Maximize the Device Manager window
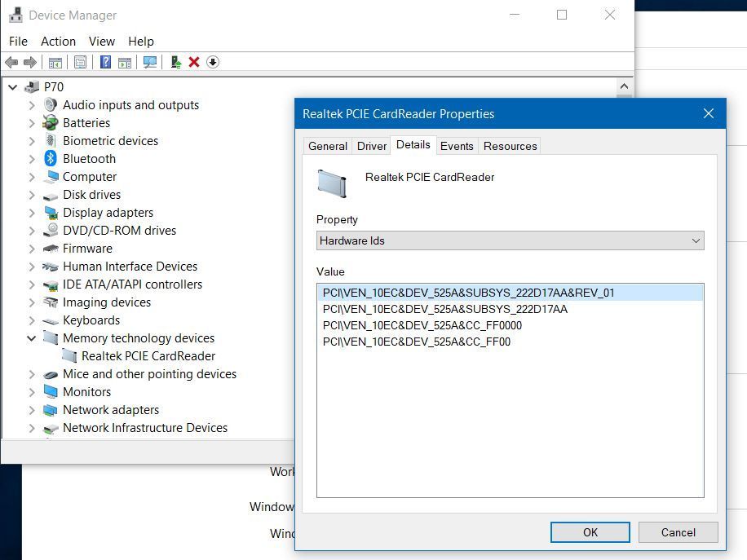747x560 pixels. coord(562,15)
